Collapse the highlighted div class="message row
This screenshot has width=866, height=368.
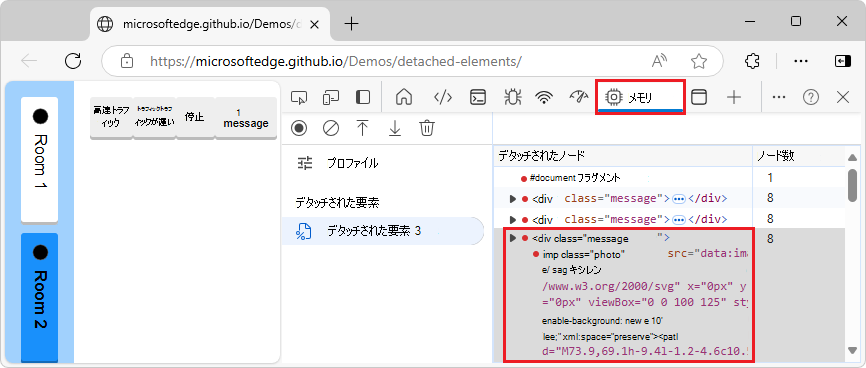coord(513,238)
